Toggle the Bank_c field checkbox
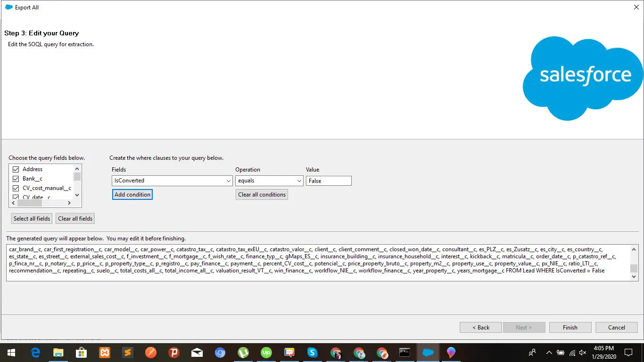644x362 pixels. pos(16,178)
